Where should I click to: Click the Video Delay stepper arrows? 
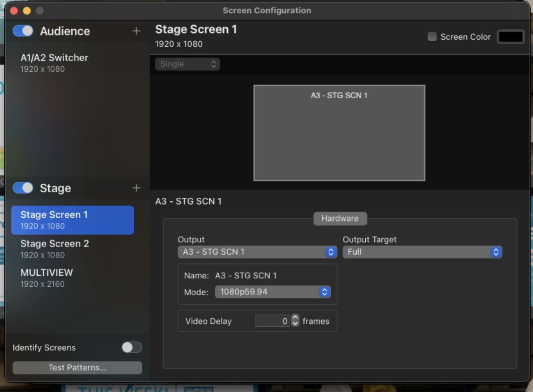[x=295, y=321]
